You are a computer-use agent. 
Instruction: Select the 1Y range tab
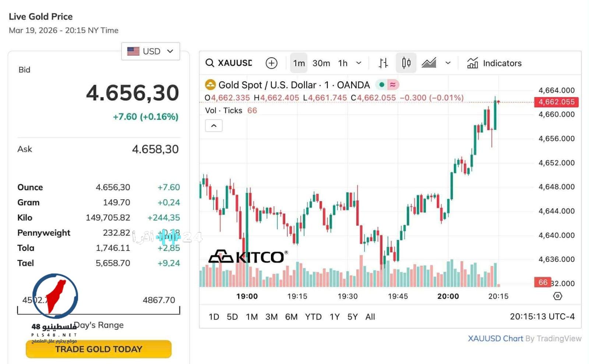pos(334,317)
